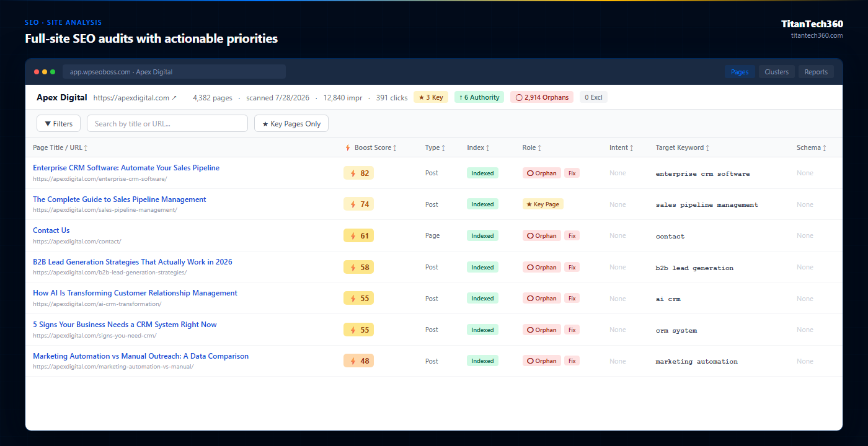Viewport: 868px width, 446px height.
Task: Click Indexed badge for Marketing Automation post
Action: point(482,361)
